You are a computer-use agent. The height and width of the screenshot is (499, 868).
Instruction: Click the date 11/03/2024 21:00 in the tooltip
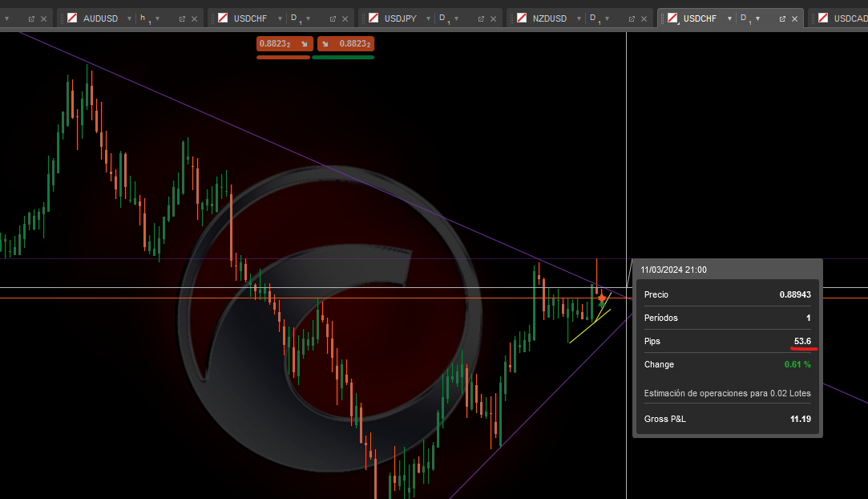coord(674,270)
